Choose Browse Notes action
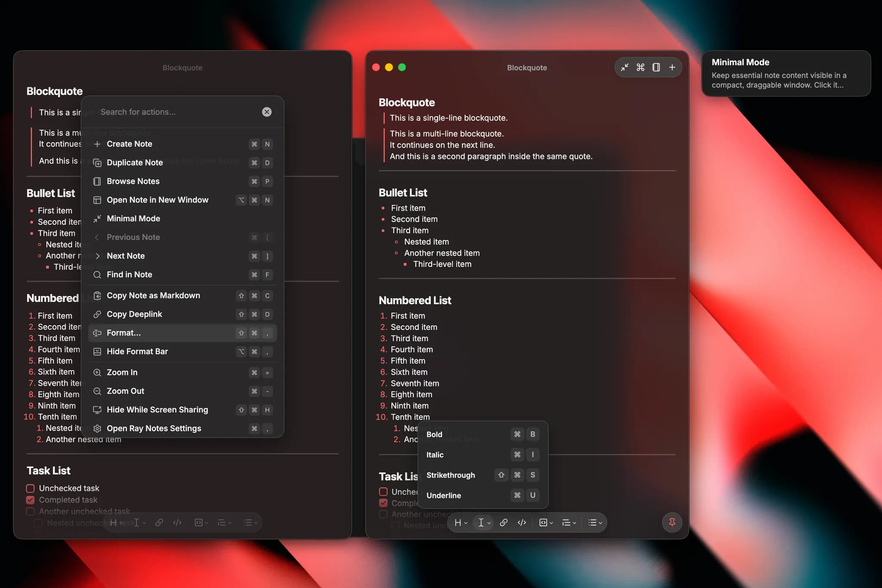 [x=183, y=181]
